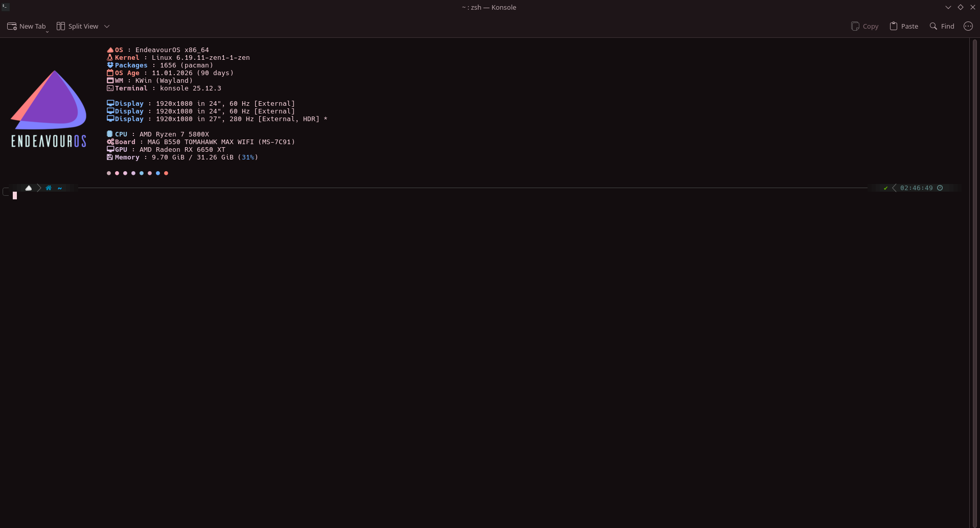Open the Find search bar
Screen dimensions: 980x528
pos(942,26)
